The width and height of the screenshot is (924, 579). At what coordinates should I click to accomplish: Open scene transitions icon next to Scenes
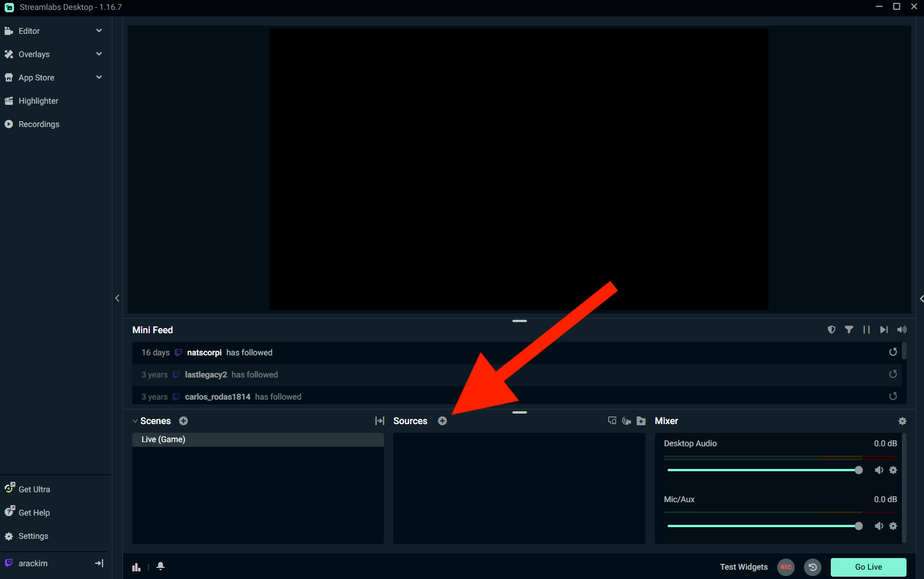click(380, 421)
